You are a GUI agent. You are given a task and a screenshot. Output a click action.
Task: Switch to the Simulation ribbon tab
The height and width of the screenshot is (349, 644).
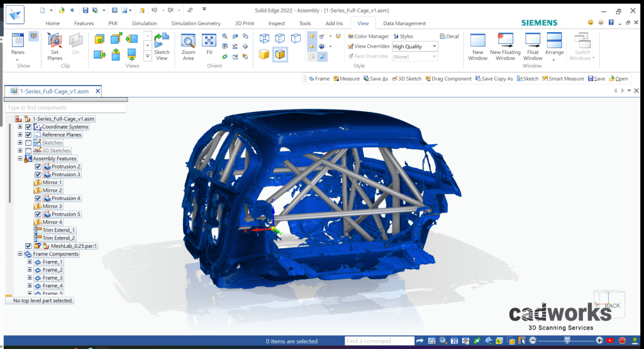click(144, 23)
